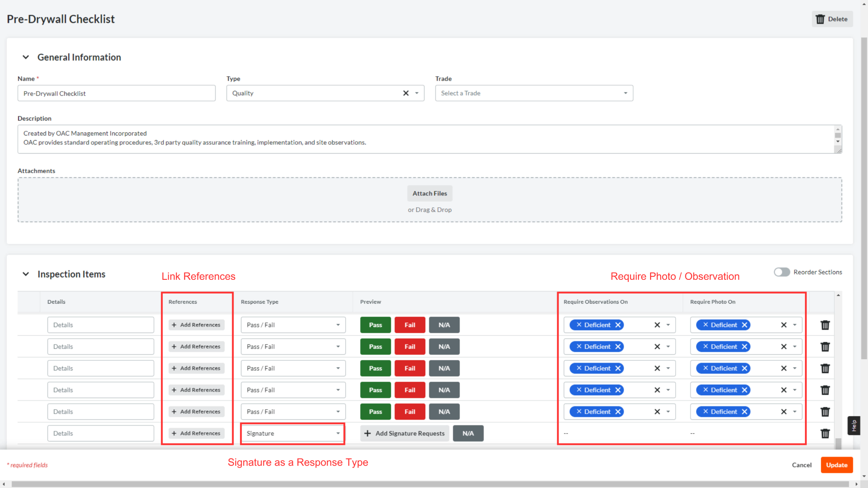Select Fail in the second row preview

click(410, 347)
